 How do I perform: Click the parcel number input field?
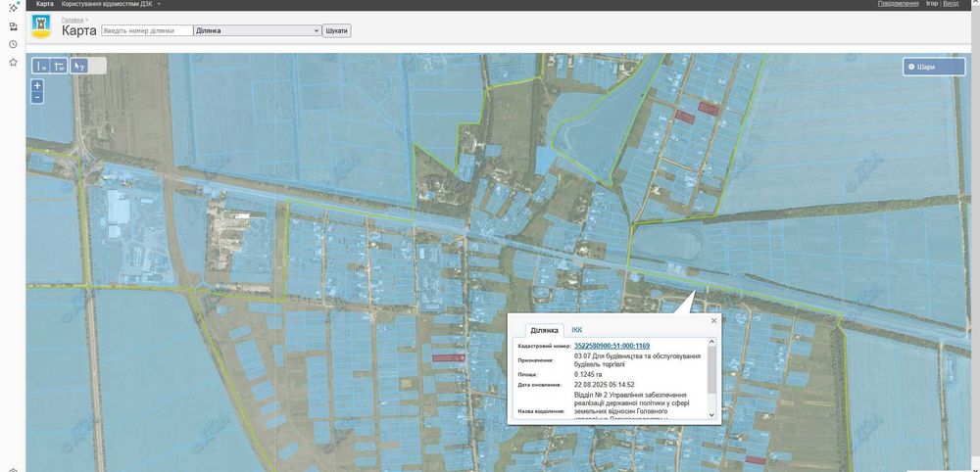click(x=147, y=30)
